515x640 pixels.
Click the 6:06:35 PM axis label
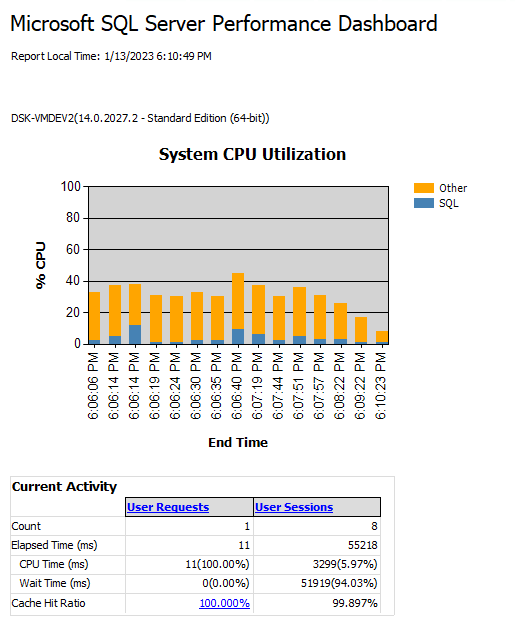(216, 386)
